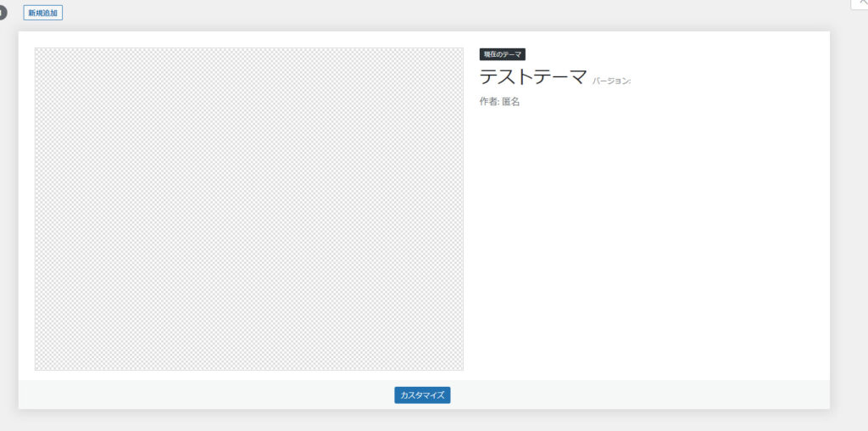This screenshot has height=431, width=868.
Task: Click the bottom-right corner of the checkered preview
Action: tap(459, 367)
